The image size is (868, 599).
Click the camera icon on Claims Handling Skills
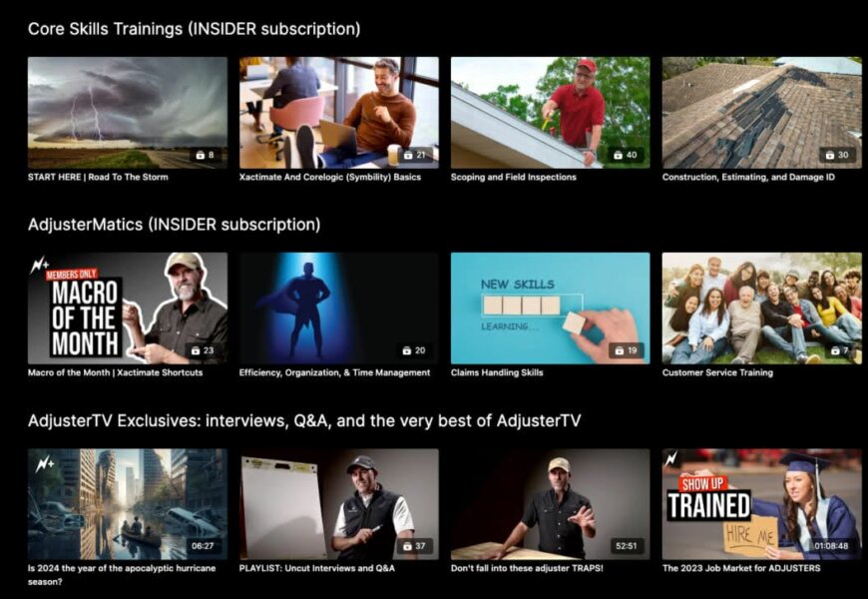click(620, 350)
